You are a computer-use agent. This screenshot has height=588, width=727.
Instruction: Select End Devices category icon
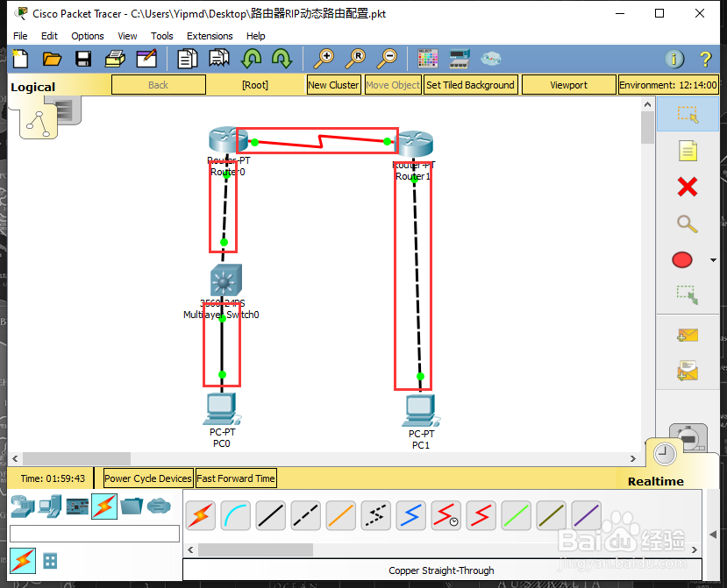(x=50, y=507)
